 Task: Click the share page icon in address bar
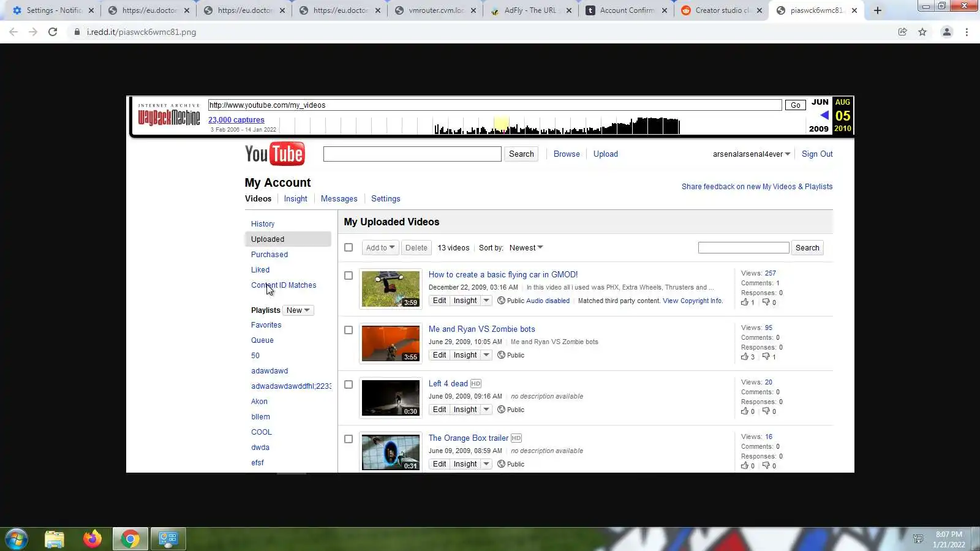[x=902, y=32]
